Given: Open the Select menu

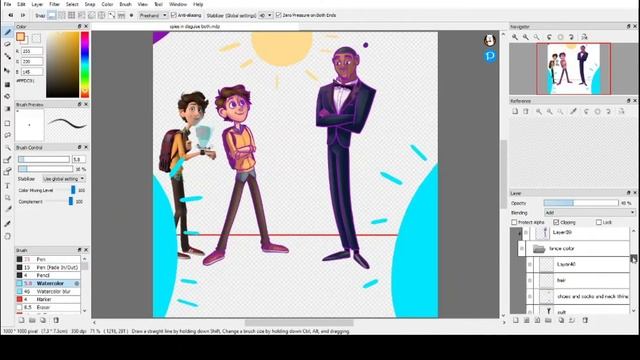Looking at the screenshot, I should pyautogui.click(x=72, y=4).
